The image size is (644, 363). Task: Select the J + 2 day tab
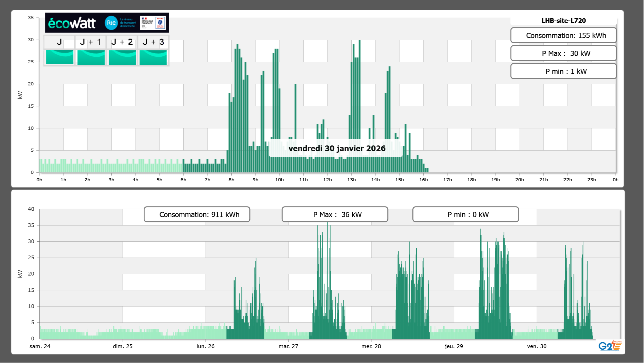point(122,42)
